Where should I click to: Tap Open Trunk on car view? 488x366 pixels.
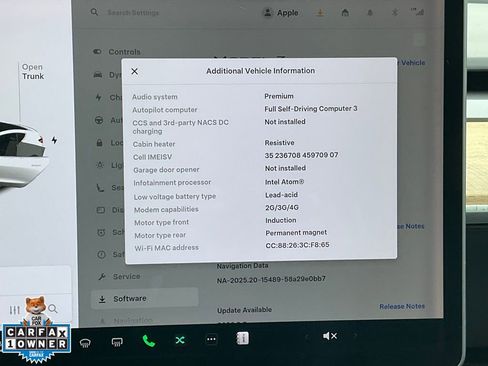(33, 71)
